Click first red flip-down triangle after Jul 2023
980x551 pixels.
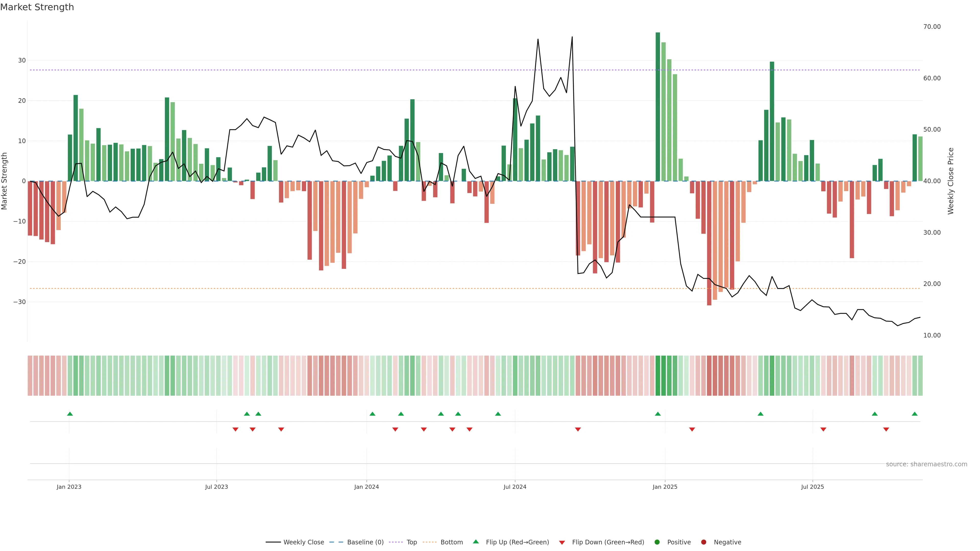tap(236, 429)
